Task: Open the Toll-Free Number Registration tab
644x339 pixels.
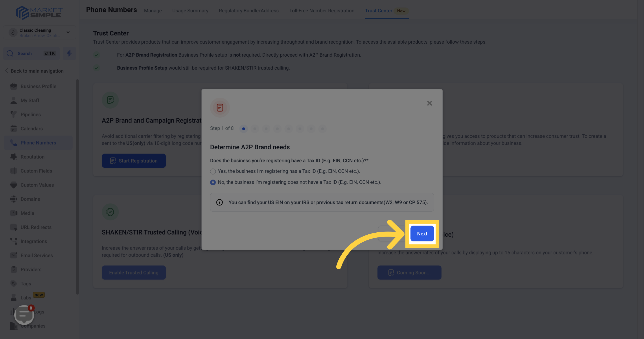Action: click(322, 11)
